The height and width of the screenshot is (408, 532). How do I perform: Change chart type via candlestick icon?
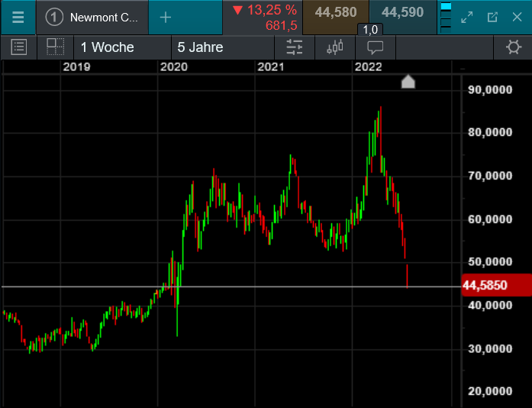335,47
